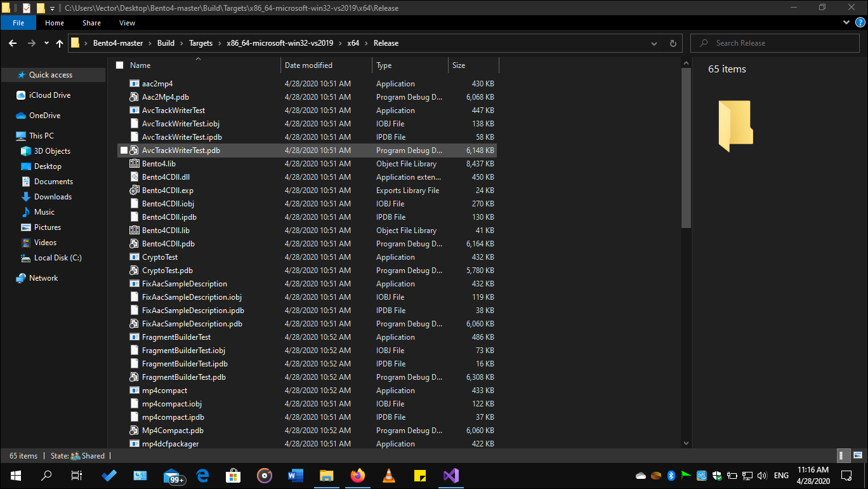Open dropdown chevron after x64 breadcrumb

point(366,43)
